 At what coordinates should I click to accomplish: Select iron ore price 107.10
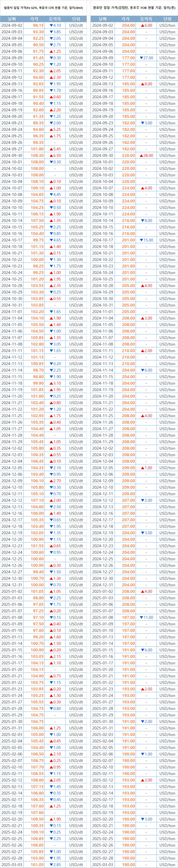click(x=37, y=500)
